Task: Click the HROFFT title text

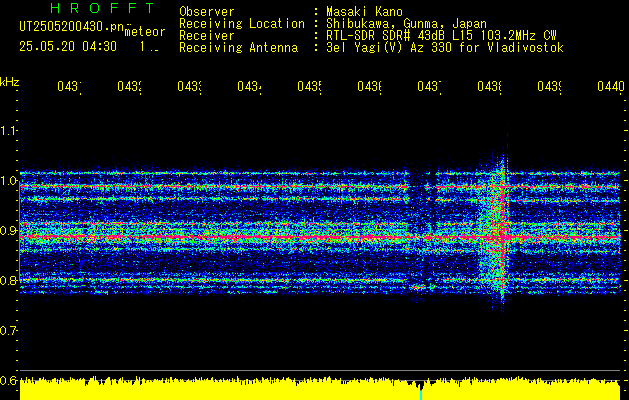Action: 103,8
